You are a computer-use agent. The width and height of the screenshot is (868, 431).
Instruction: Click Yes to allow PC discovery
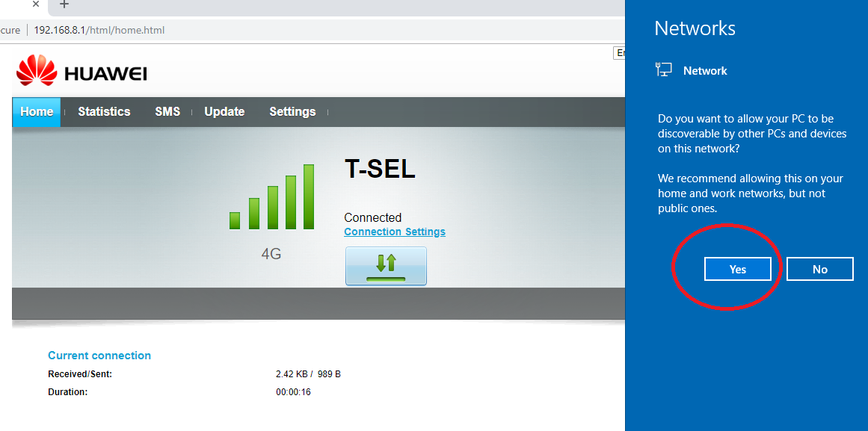point(737,270)
